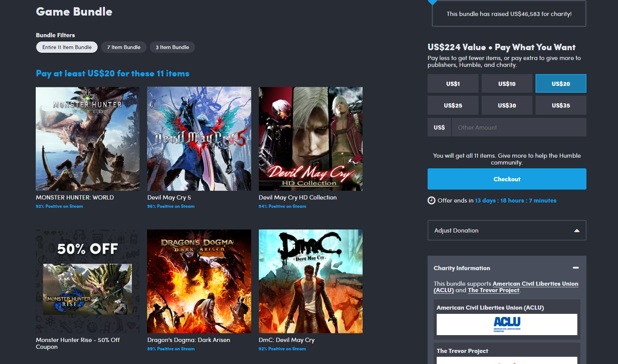618x364 pixels.
Task: Choose the US$1 payment amount
Action: (453, 84)
